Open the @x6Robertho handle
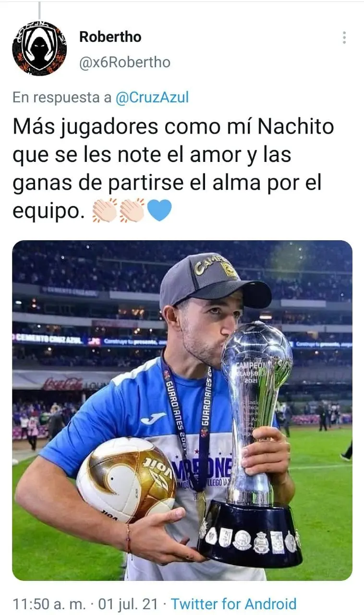This screenshot has width=364, height=615. 124,62
